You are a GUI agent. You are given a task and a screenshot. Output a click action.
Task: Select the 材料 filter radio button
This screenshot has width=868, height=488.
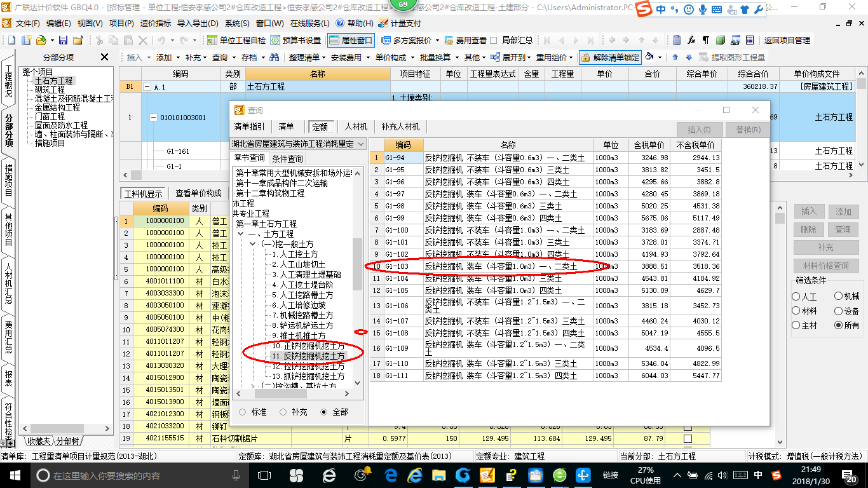(x=796, y=311)
